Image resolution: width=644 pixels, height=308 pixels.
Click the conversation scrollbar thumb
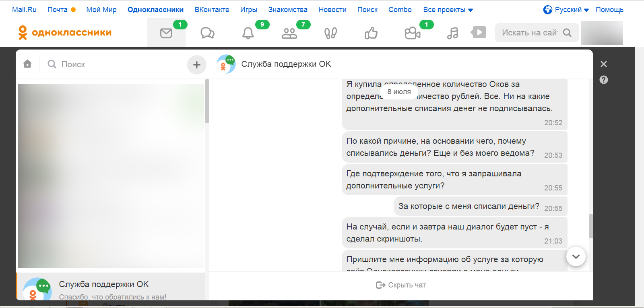coord(591,226)
